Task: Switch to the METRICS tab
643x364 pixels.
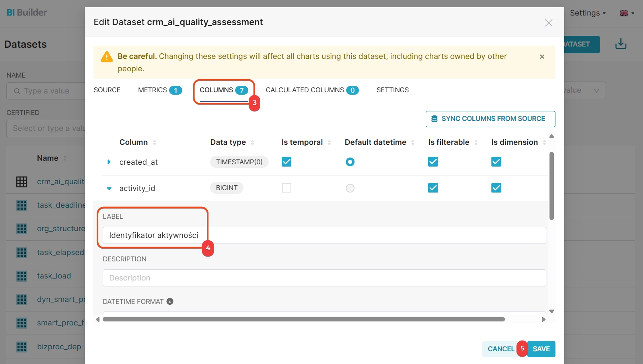Action: [x=160, y=90]
